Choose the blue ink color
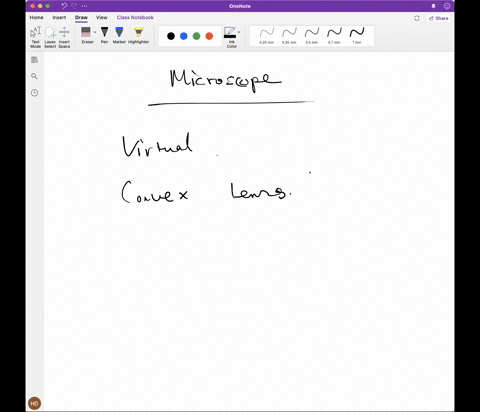480x412 pixels. click(184, 36)
